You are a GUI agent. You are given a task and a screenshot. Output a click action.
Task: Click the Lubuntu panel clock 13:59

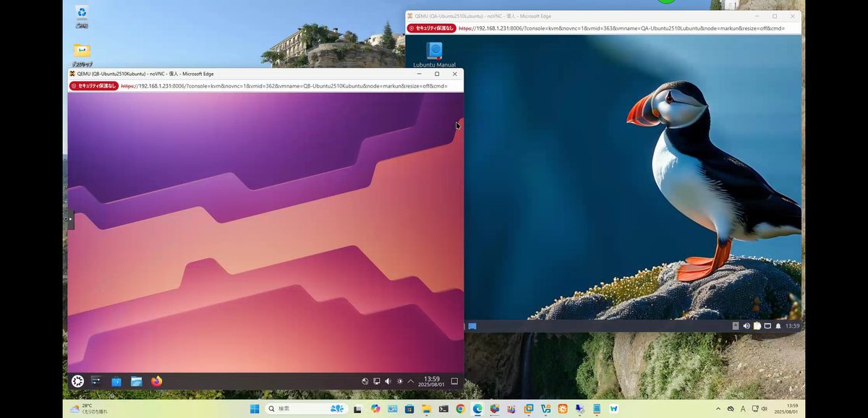coord(793,326)
